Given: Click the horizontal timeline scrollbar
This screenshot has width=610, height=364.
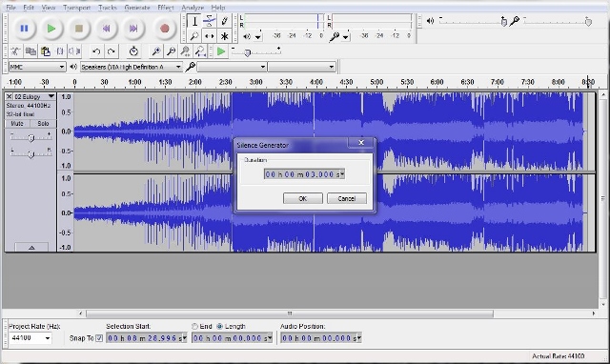Looking at the screenshot, I should [290, 313].
